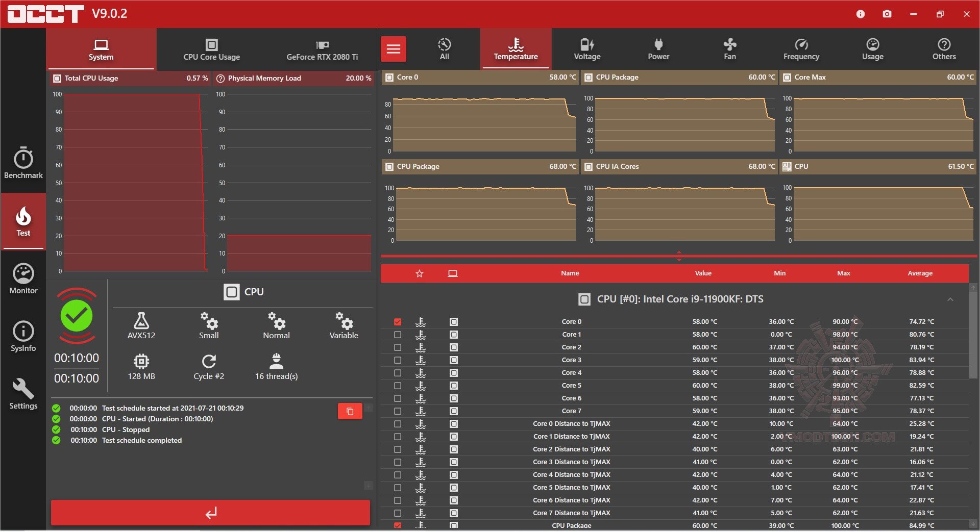
Task: Open SysInfo from the sidebar
Action: coord(23,337)
